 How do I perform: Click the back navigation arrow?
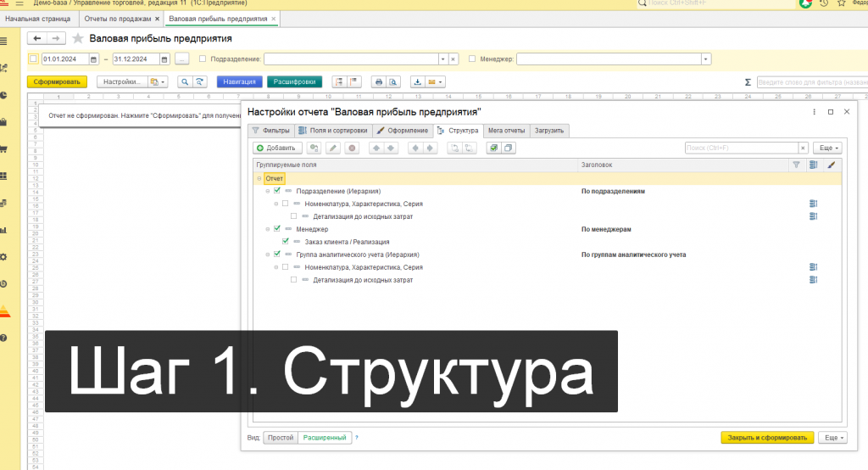(37, 38)
